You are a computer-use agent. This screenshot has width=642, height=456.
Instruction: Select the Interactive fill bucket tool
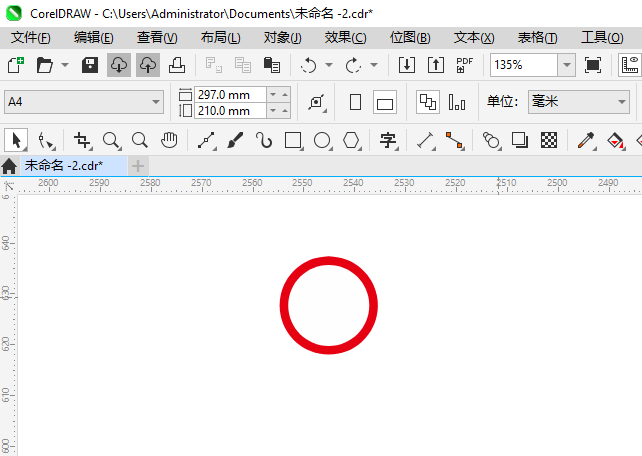pyautogui.click(x=615, y=140)
